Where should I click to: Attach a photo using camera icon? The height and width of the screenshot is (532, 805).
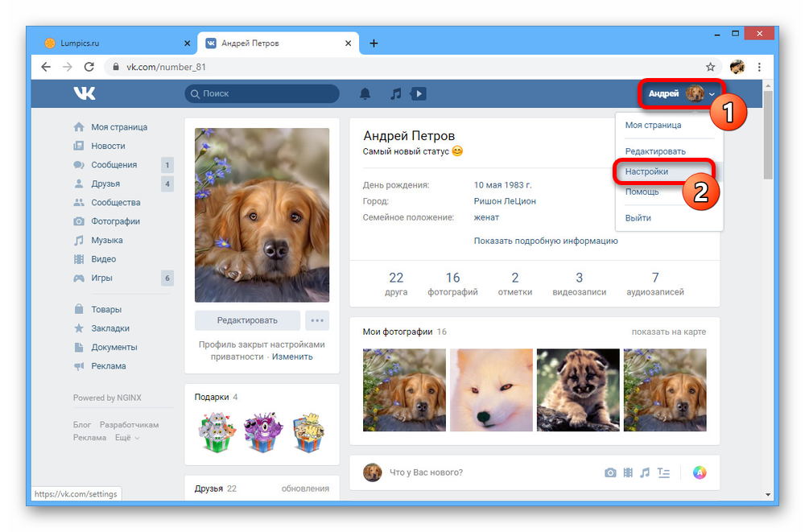coord(610,472)
